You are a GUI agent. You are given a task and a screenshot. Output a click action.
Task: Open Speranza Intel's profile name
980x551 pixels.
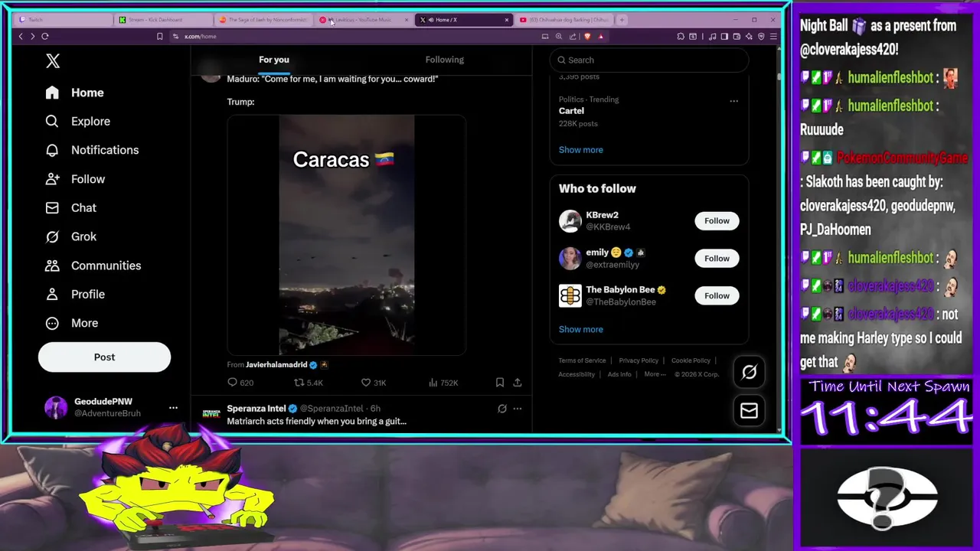[x=256, y=409]
